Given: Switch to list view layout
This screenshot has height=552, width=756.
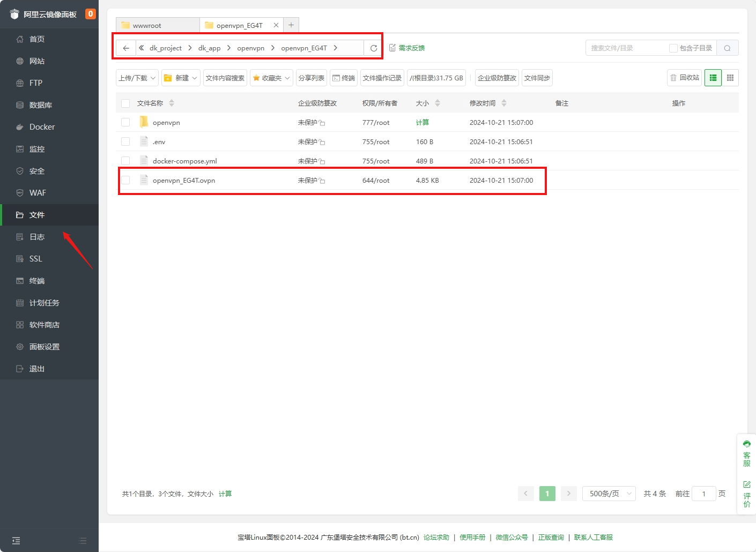Looking at the screenshot, I should click(713, 78).
